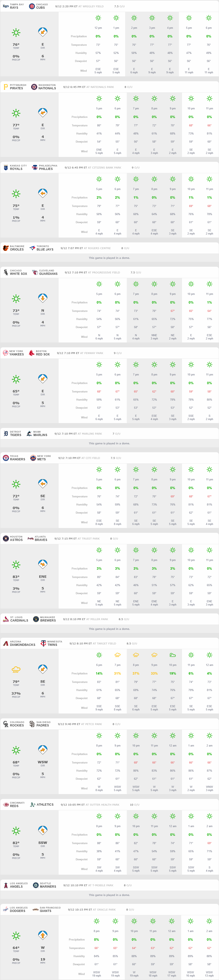Click the Kansas City Royals logo
This screenshot has height=980, width=219.
pyautogui.click(x=5, y=167)
